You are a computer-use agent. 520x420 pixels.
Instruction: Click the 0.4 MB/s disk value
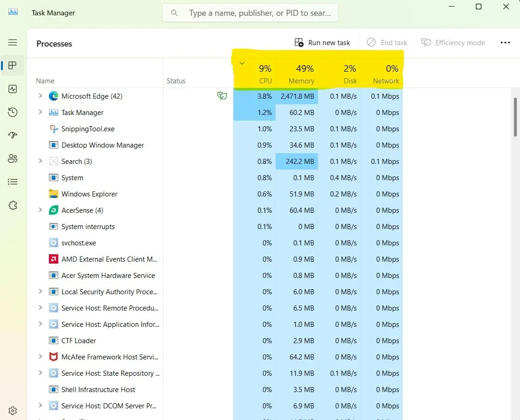point(343,178)
